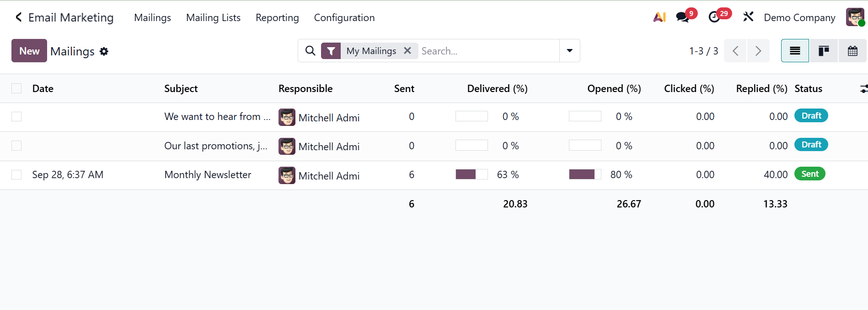Click the debug tools wrench icon

[748, 17]
